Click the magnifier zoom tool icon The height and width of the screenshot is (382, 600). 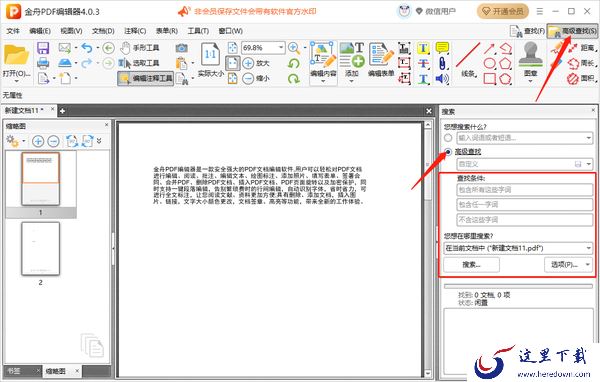(x=293, y=48)
